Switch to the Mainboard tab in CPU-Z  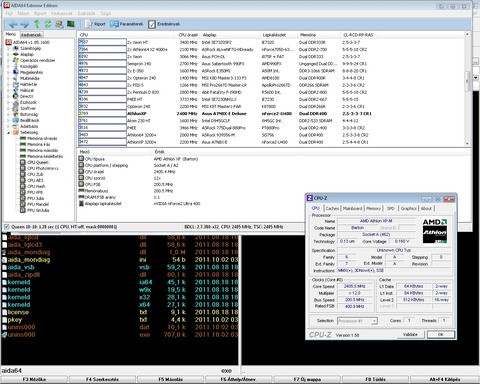[352, 208]
